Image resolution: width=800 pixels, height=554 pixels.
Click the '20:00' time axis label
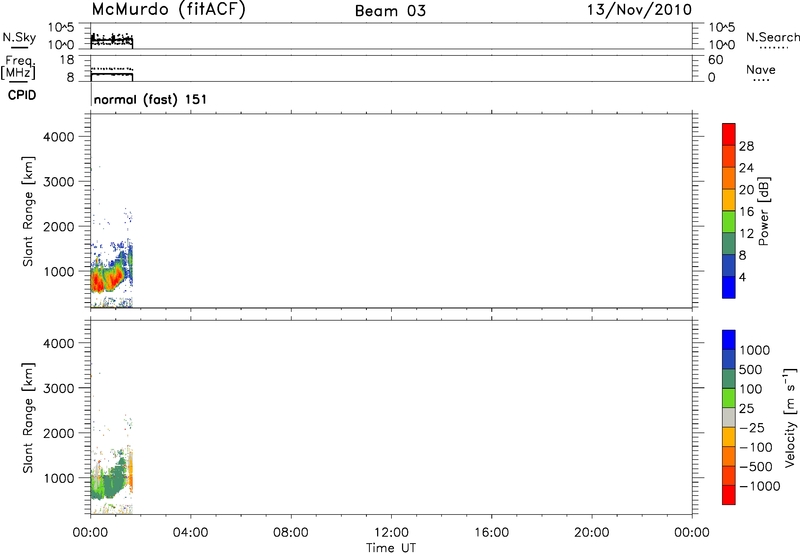pyautogui.click(x=591, y=533)
